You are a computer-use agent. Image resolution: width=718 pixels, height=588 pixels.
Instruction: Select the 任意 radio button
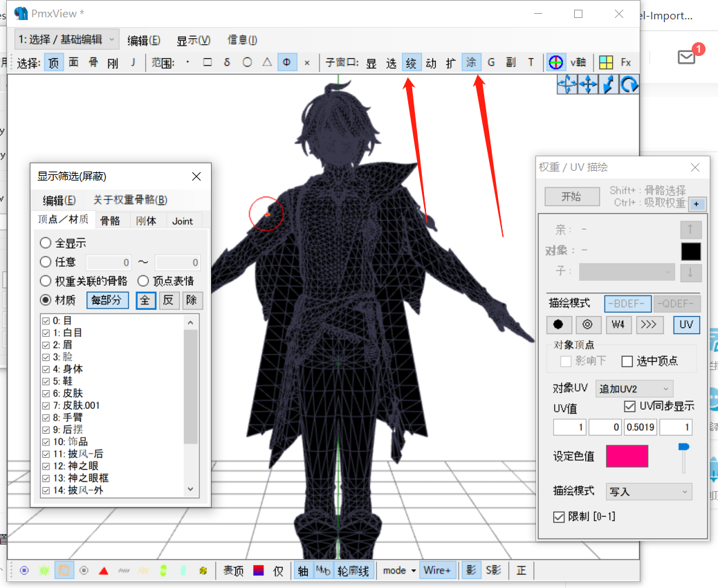tap(46, 262)
